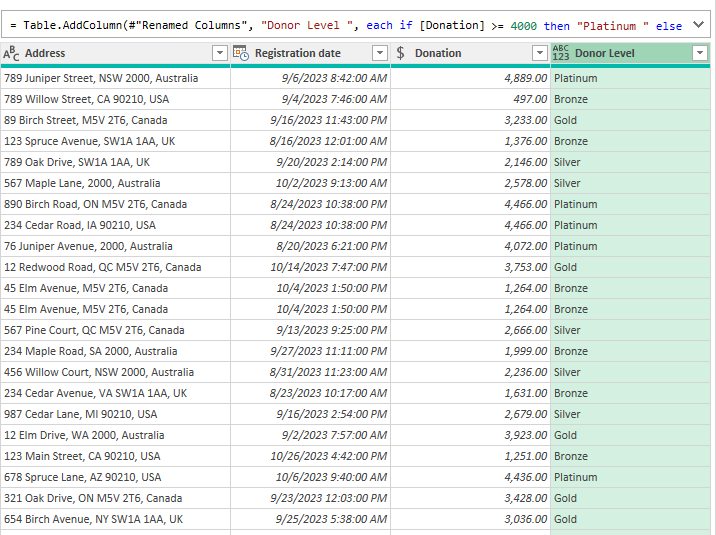716x535 pixels.
Task: Select Platinum cell in 4,436.00 row
Action: pyautogui.click(x=631, y=477)
